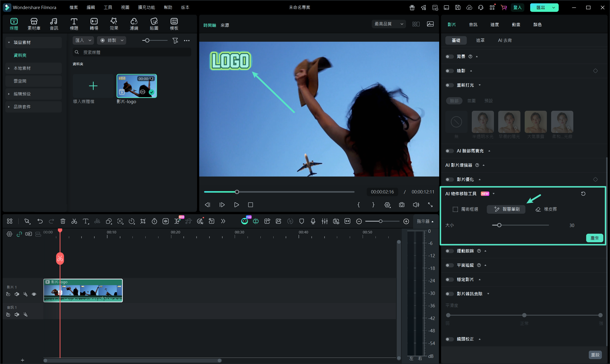Screen dimensions: 610x364
Task: Turn on 運動跟踪 motion tracking toggle
Action: 449,251
